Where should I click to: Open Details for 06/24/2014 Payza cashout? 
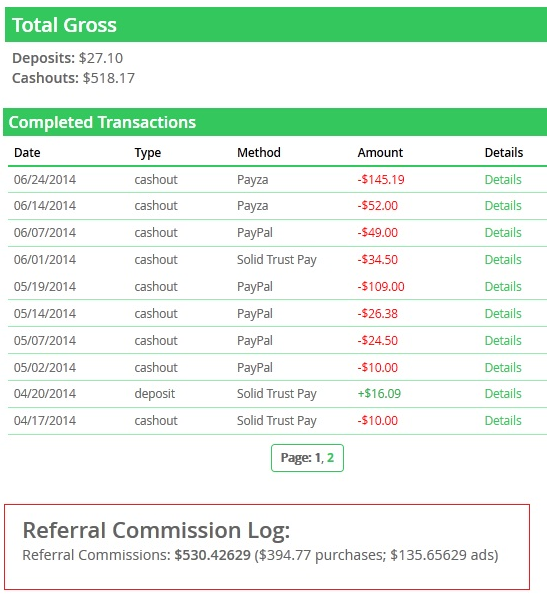503,179
